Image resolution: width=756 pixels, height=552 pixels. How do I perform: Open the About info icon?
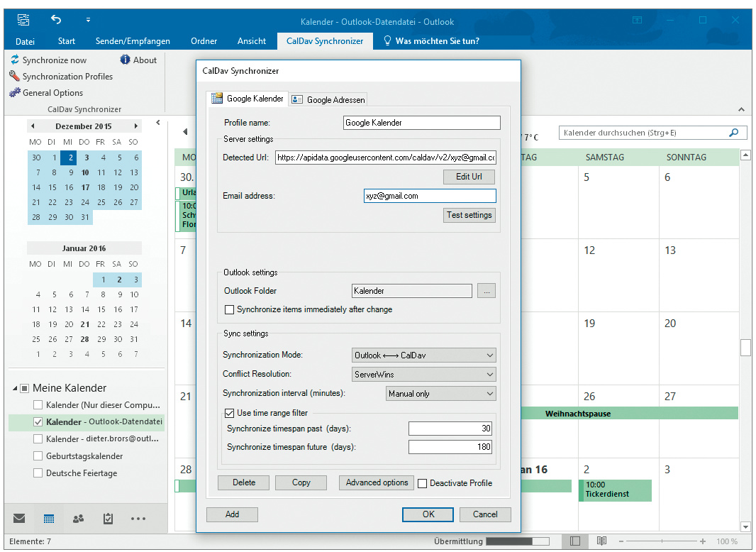click(x=125, y=60)
